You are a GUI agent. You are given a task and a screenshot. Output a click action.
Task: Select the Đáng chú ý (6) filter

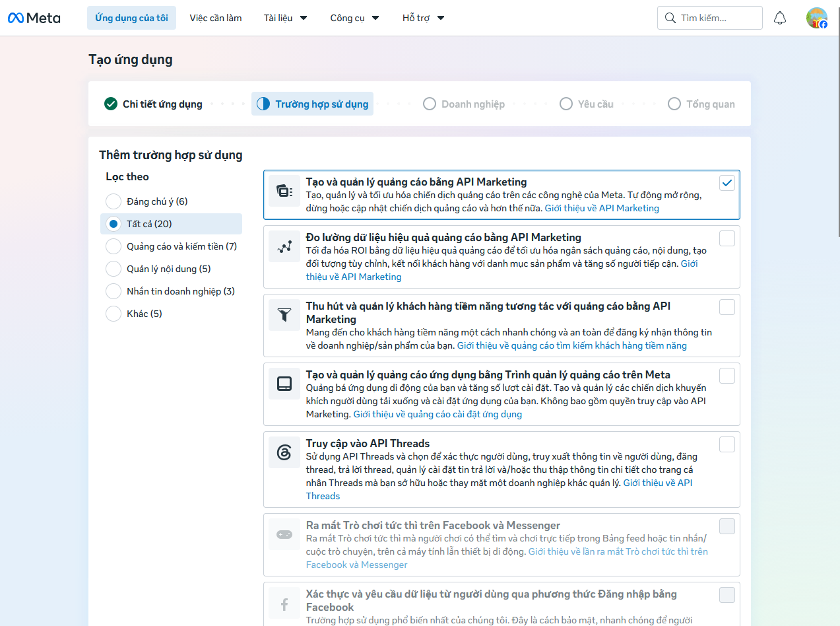pos(171,201)
